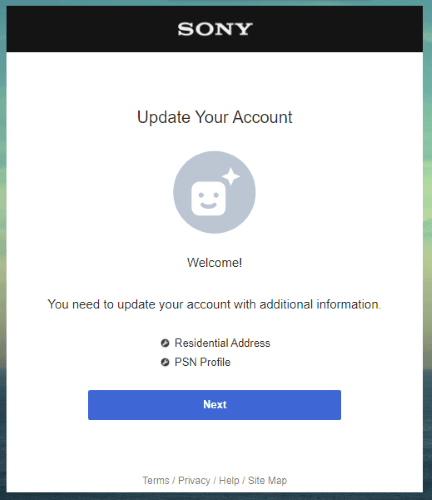
Task: Click the blue Next button
Action: pos(214,405)
